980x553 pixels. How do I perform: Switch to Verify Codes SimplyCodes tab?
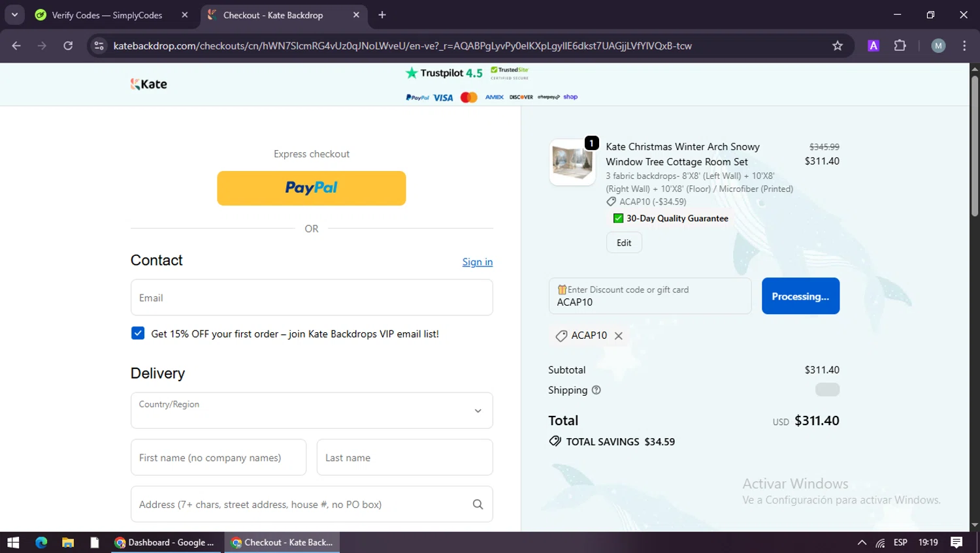click(107, 15)
